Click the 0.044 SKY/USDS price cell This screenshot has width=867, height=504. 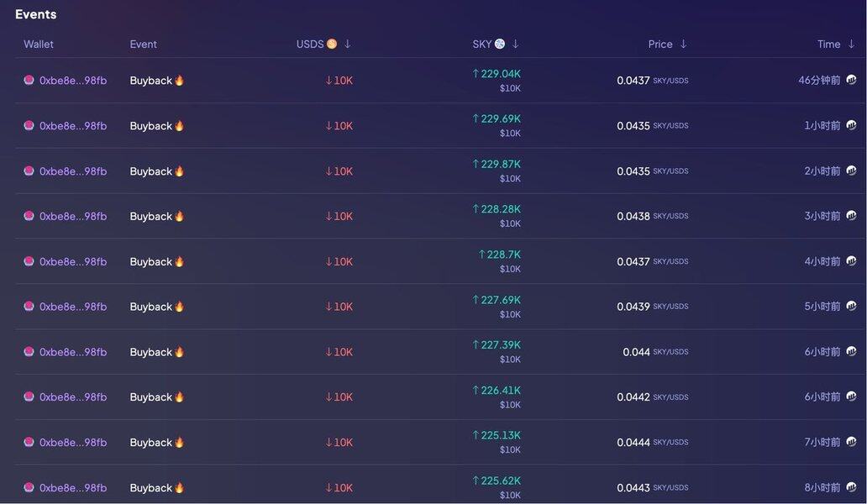[x=637, y=352]
